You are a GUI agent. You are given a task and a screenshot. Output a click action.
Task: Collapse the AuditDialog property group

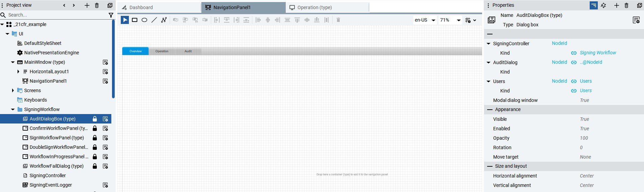click(488, 62)
